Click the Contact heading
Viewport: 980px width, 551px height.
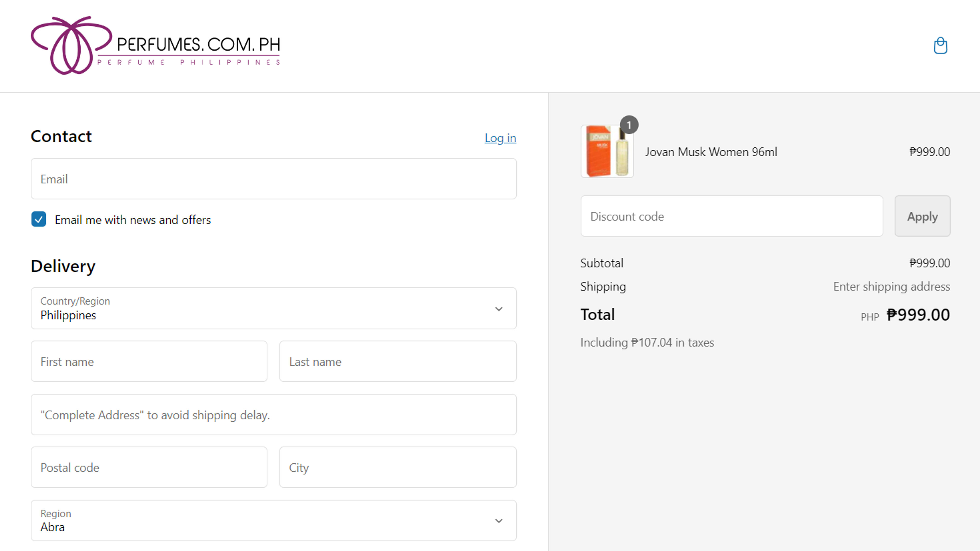61,136
